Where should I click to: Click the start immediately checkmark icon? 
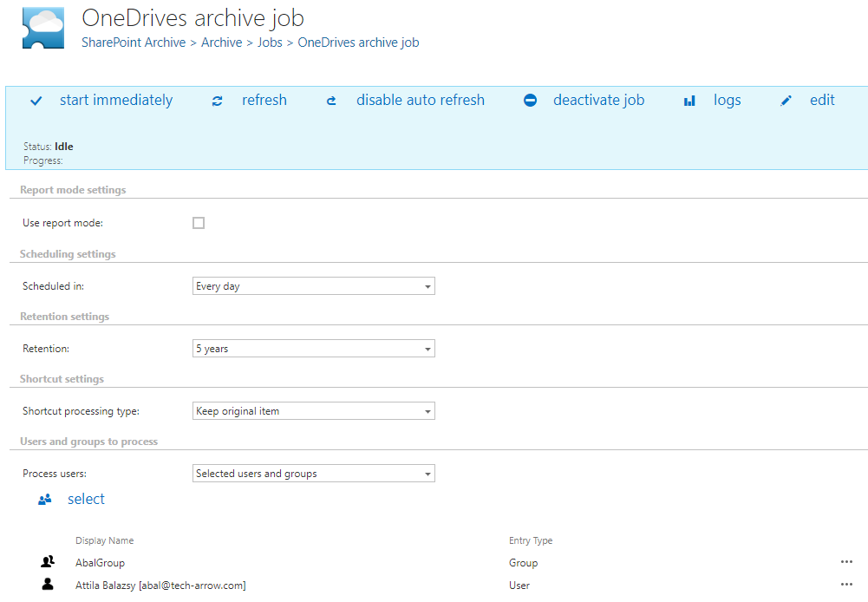(35, 101)
